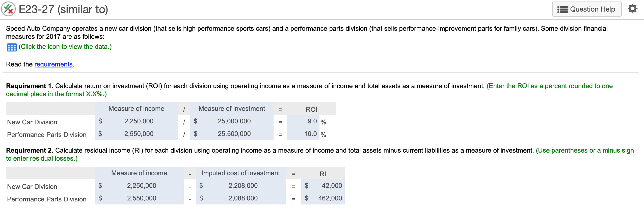Click the ROI column header
The image size is (644, 210).
(311, 109)
